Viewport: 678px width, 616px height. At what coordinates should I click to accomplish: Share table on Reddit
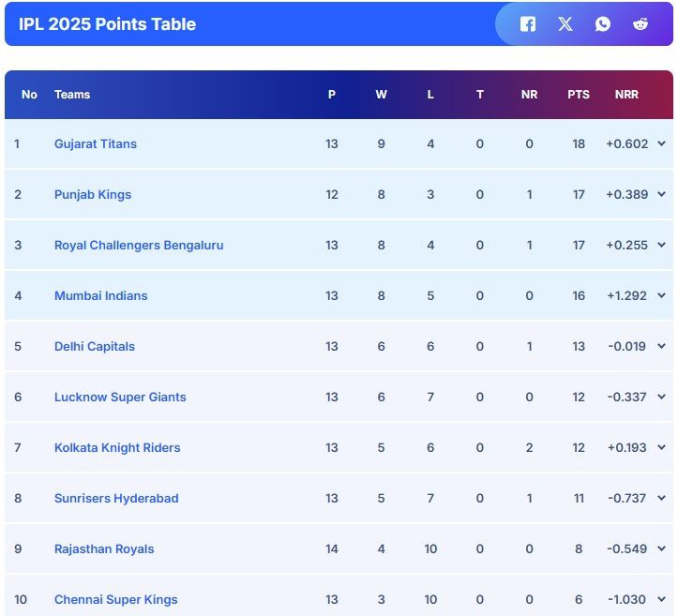pos(640,24)
